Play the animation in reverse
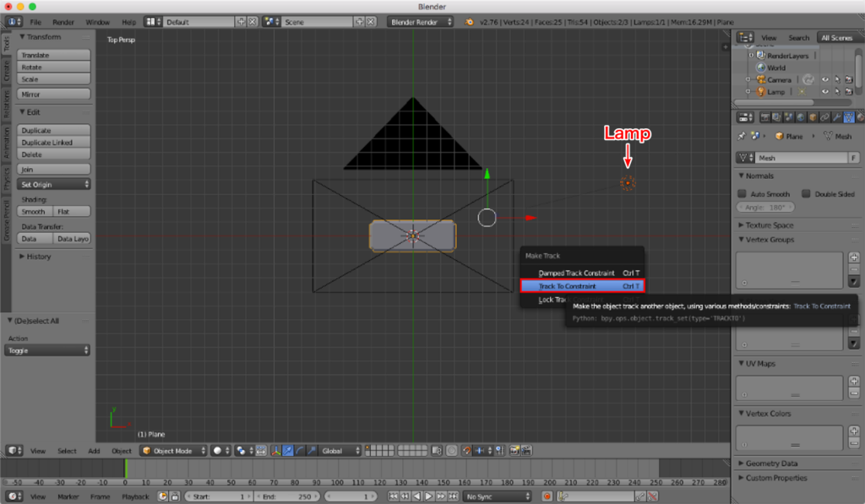Viewport: 865px width, 504px height. point(417,496)
